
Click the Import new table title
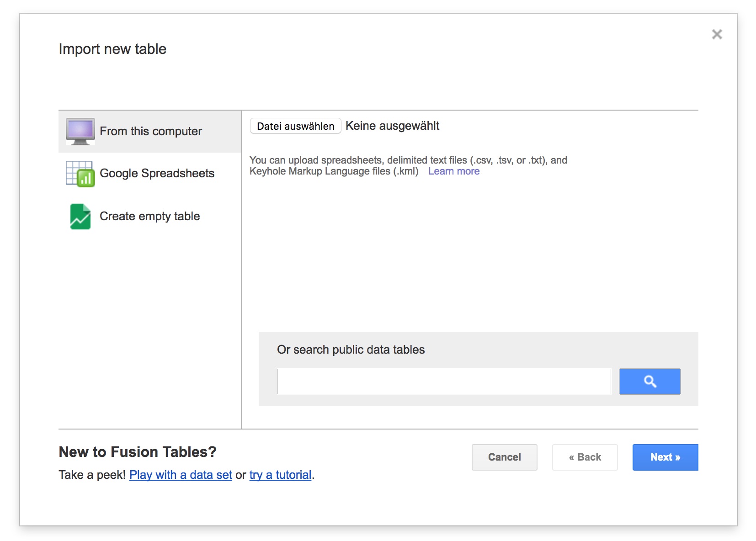112,49
